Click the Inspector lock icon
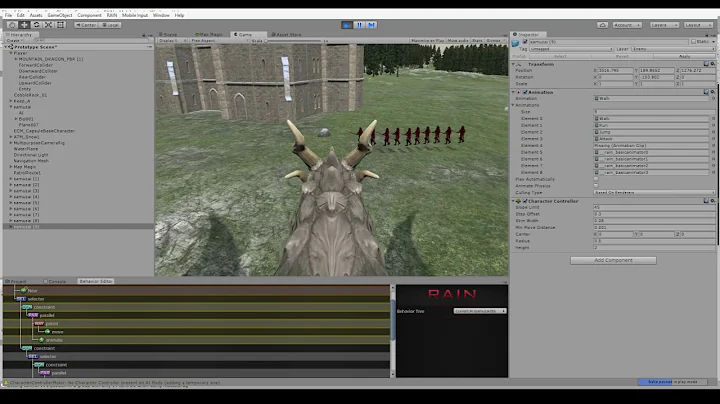The height and width of the screenshot is (404, 720). tap(707, 35)
